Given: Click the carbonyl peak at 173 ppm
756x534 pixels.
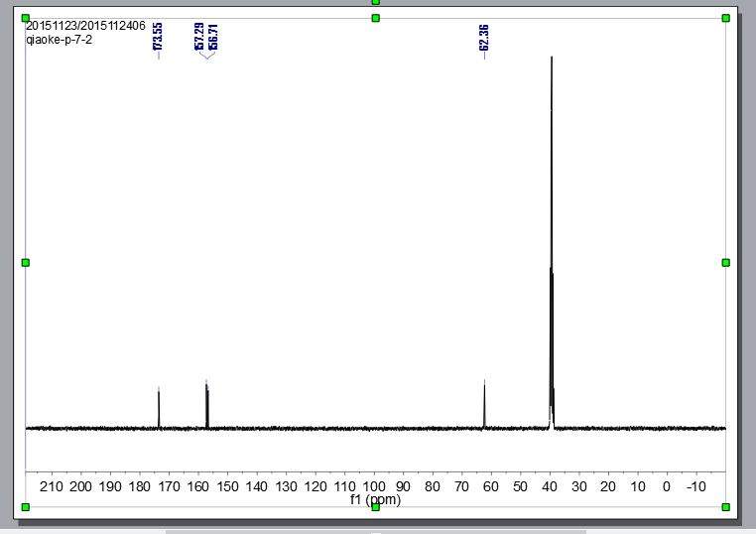Looking at the screenshot, I should (159, 407).
